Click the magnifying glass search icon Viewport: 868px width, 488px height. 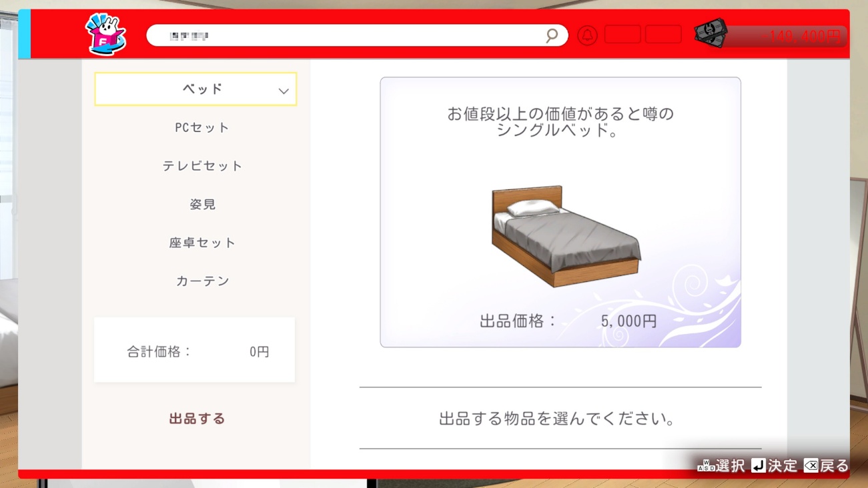(x=552, y=35)
